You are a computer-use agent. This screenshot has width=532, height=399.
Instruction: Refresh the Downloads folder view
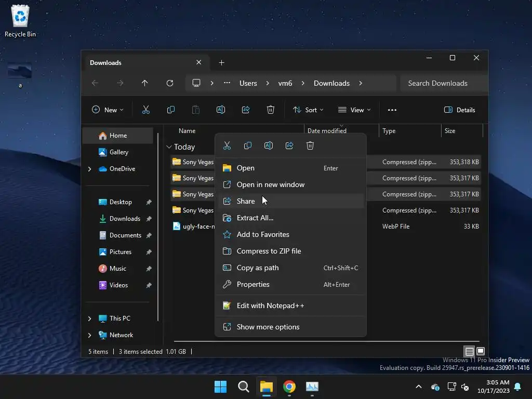tap(170, 83)
